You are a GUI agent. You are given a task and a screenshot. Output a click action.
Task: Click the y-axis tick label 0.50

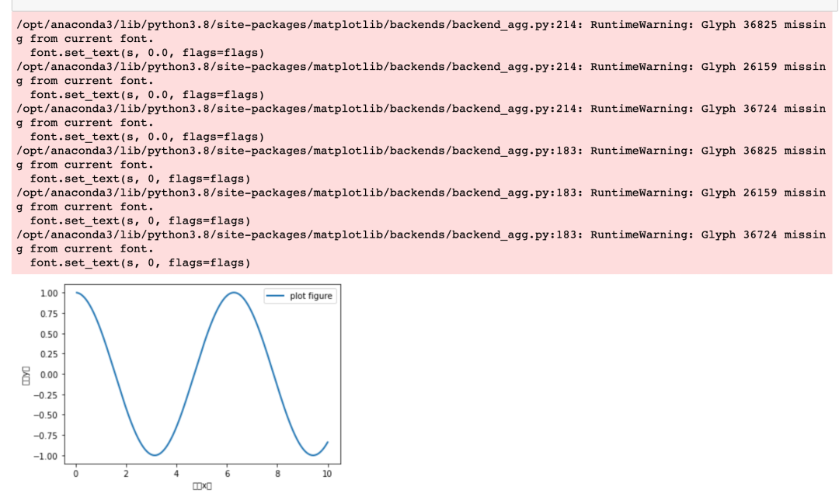[49, 334]
